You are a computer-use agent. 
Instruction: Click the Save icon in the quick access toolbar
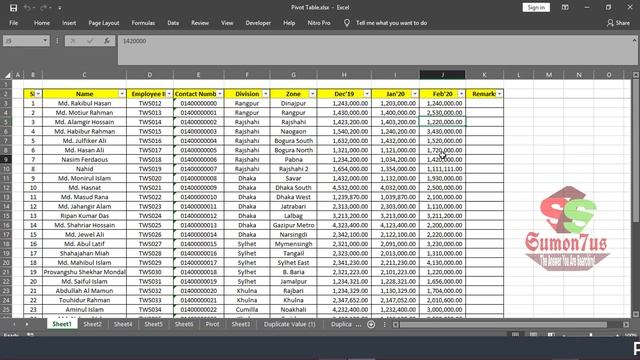[13, 8]
